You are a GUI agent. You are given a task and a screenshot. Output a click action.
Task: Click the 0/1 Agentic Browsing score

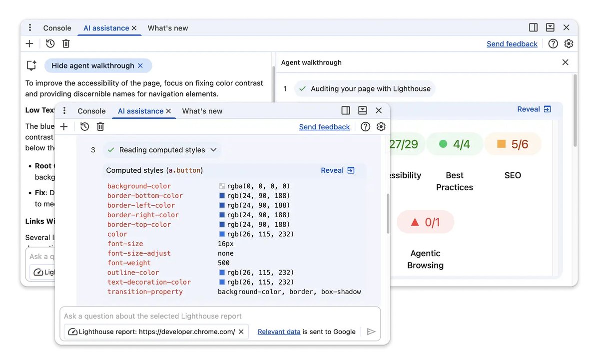coord(425,222)
